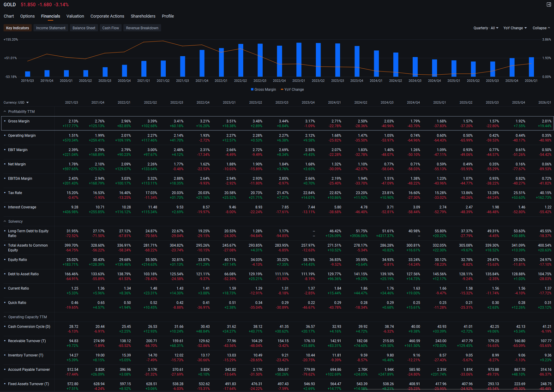Select the Tax Rate row label
The height and width of the screenshot is (392, 554).
16,193
